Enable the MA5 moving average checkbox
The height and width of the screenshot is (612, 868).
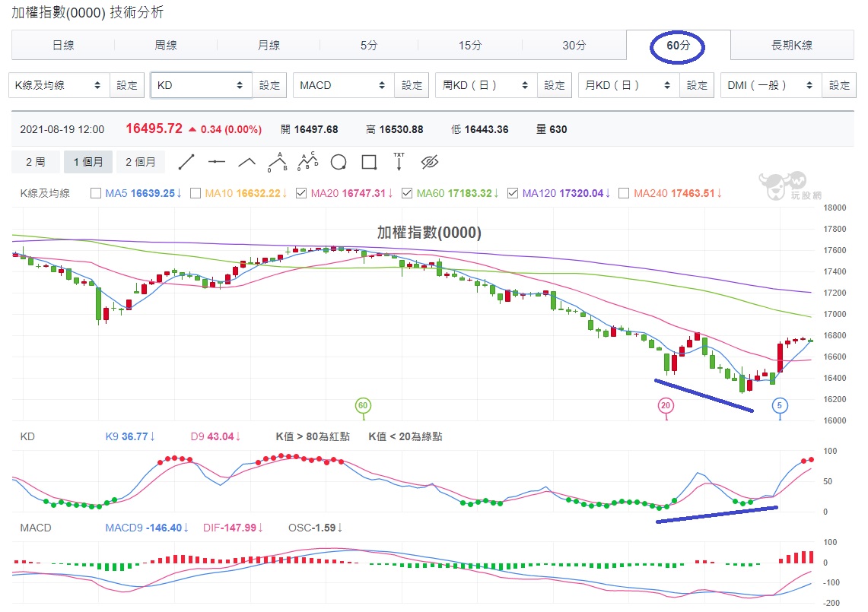pos(96,193)
